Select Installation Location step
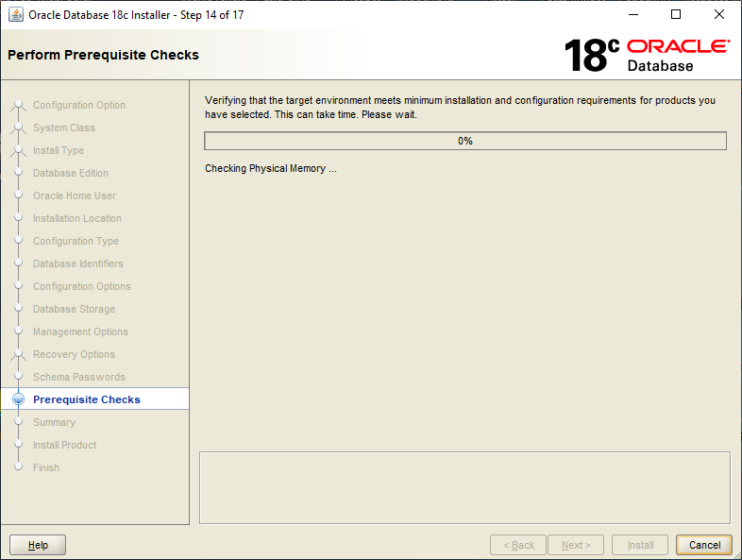The width and height of the screenshot is (742, 560). tap(77, 219)
